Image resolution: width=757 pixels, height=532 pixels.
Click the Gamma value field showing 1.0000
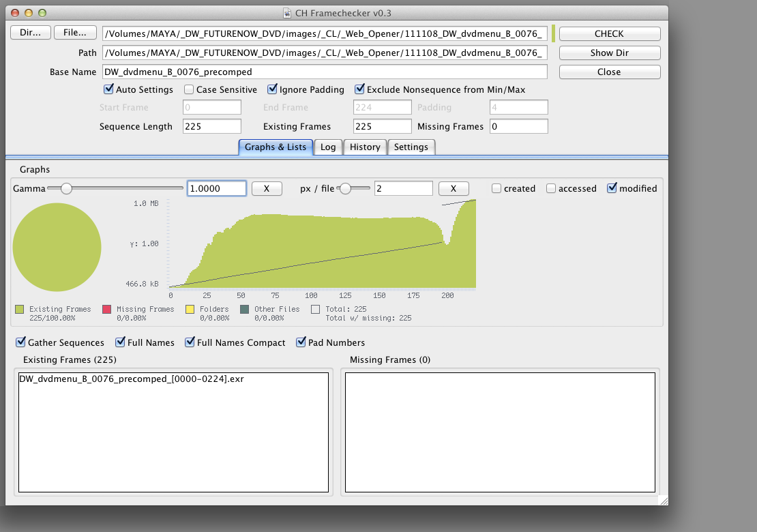coord(217,188)
